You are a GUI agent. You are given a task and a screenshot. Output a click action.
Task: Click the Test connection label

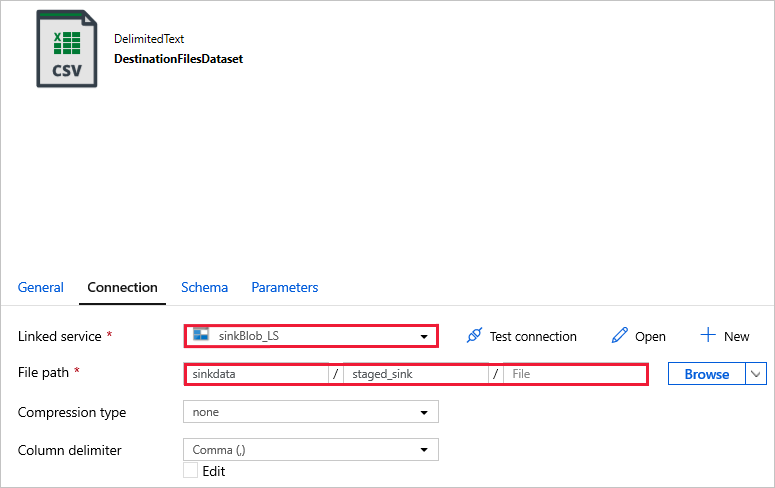click(533, 336)
